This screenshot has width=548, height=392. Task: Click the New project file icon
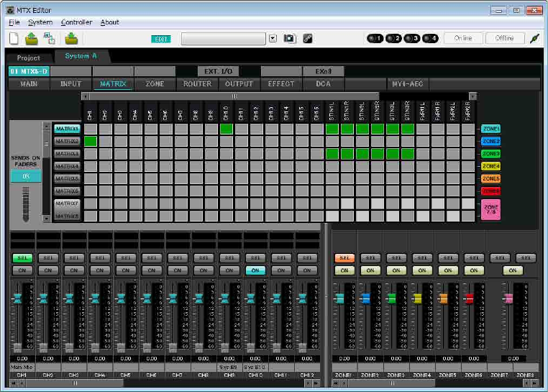[x=14, y=38]
